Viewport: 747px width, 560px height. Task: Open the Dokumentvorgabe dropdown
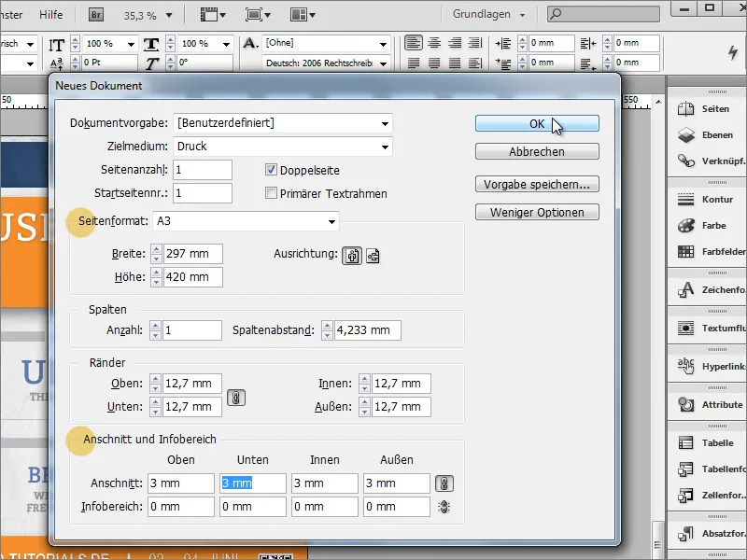click(x=283, y=123)
